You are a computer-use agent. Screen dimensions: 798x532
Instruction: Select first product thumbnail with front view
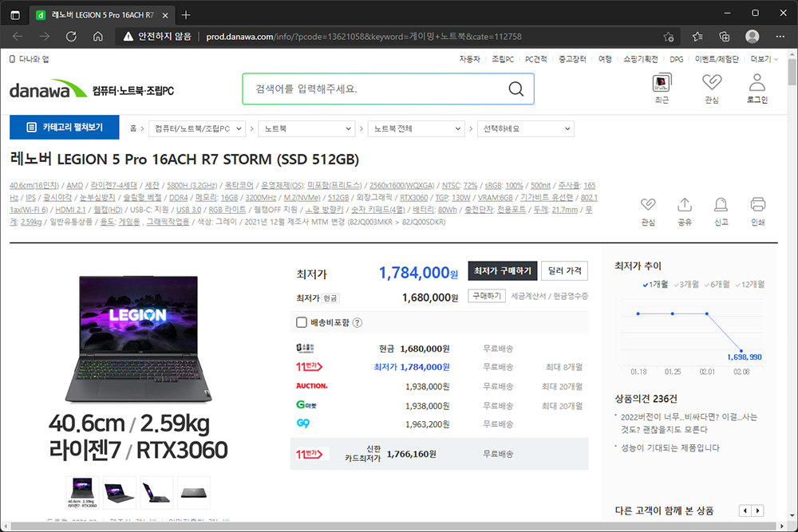tap(82, 492)
